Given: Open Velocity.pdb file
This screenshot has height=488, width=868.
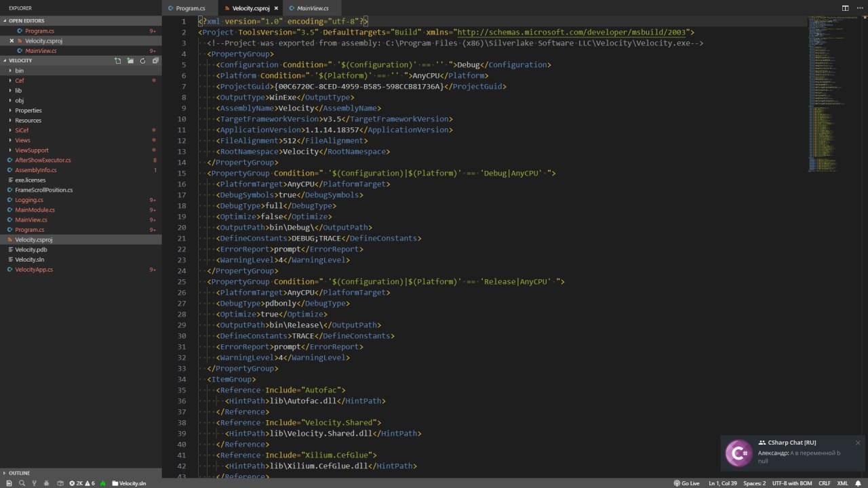Looking at the screenshot, I should click(x=81, y=249).
